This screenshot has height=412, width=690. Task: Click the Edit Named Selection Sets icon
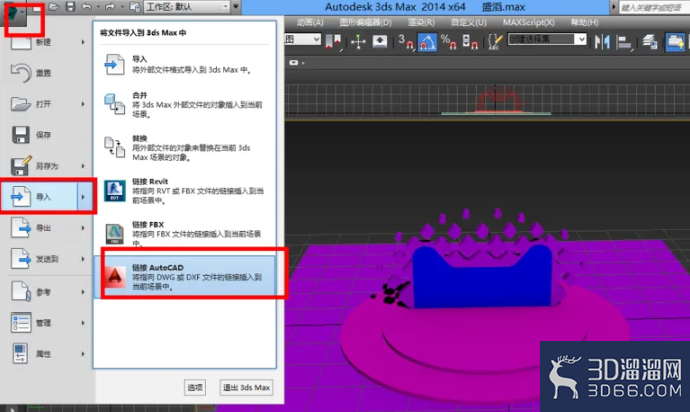[x=495, y=42]
